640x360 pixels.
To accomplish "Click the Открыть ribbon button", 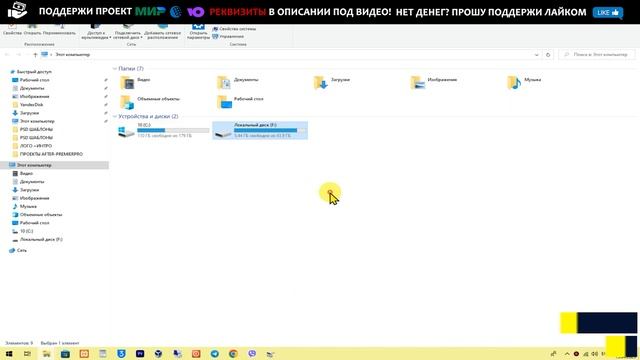I will coord(32,29).
